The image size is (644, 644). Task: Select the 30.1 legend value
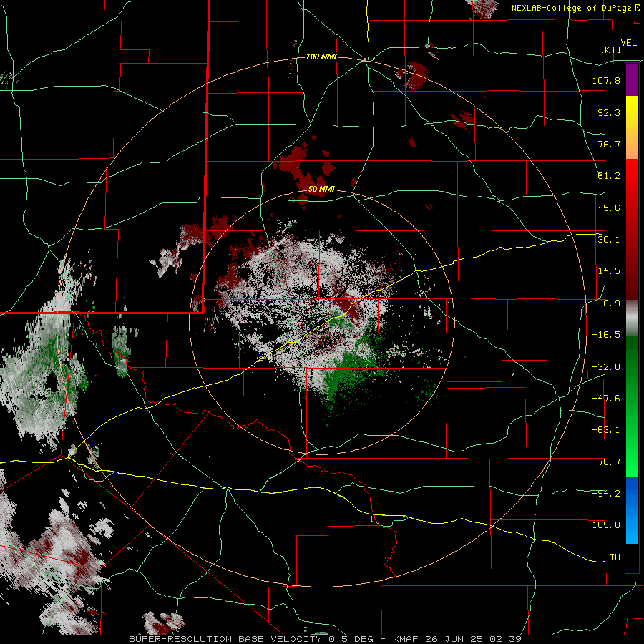pyautogui.click(x=609, y=240)
